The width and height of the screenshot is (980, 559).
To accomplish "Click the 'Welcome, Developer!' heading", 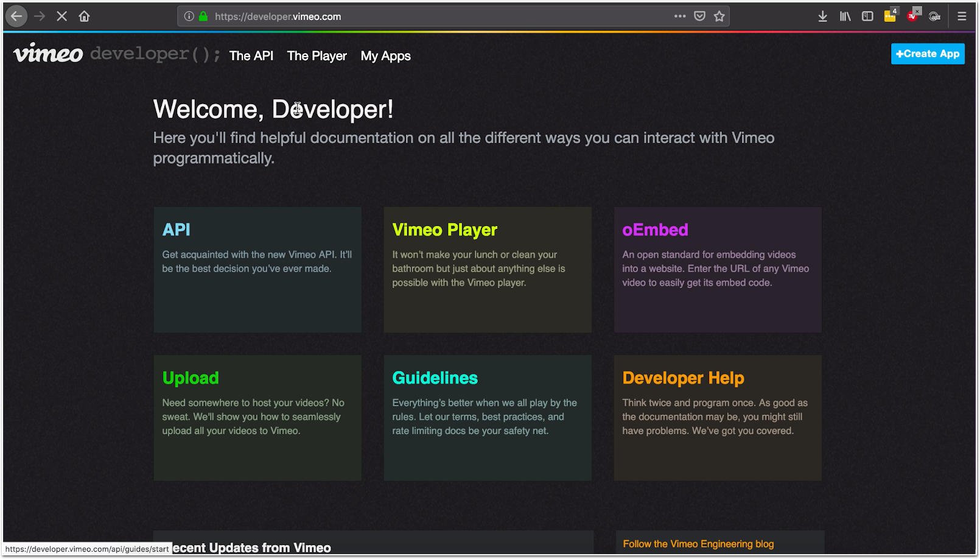I will pyautogui.click(x=273, y=110).
